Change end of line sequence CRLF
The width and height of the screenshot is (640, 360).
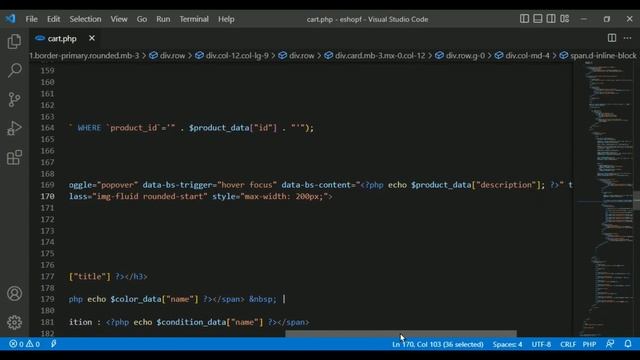coord(568,344)
